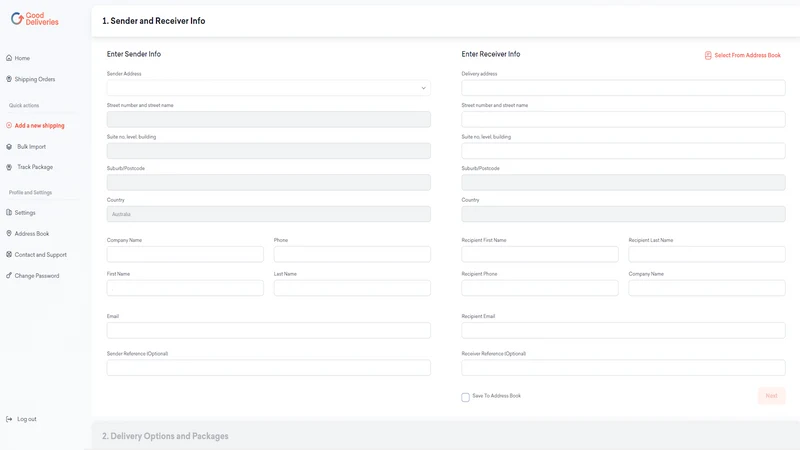Viewport: 800px width, 450px height.
Task: Click the Next button
Action: pyautogui.click(x=771, y=396)
